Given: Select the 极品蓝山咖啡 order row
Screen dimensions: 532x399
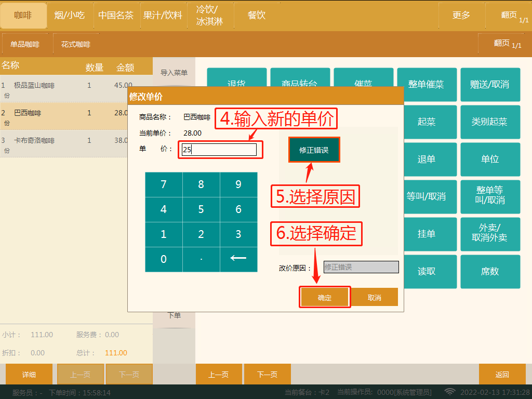Looking at the screenshot, I should pyautogui.click(x=64, y=89).
